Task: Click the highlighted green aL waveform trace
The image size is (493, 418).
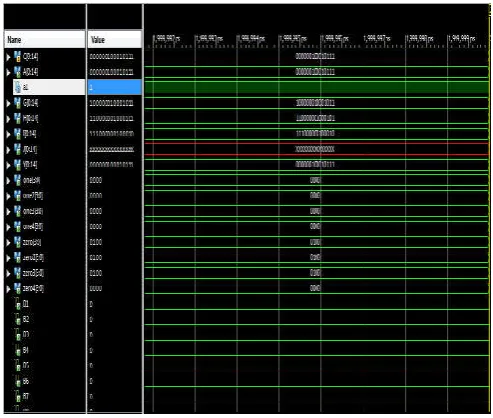Action: click(316, 87)
